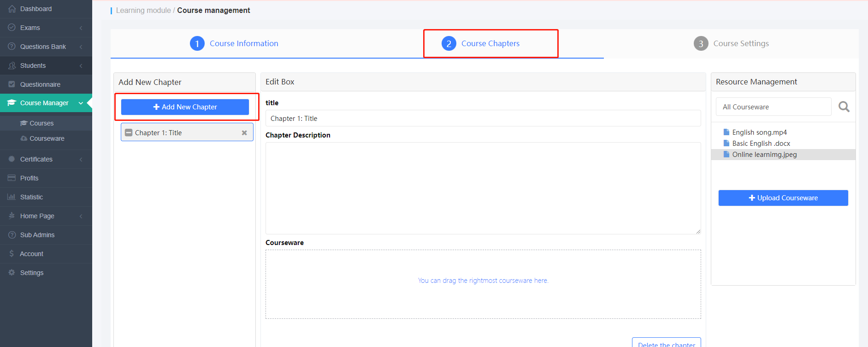Open the Course Chapters step tab

tap(481, 43)
